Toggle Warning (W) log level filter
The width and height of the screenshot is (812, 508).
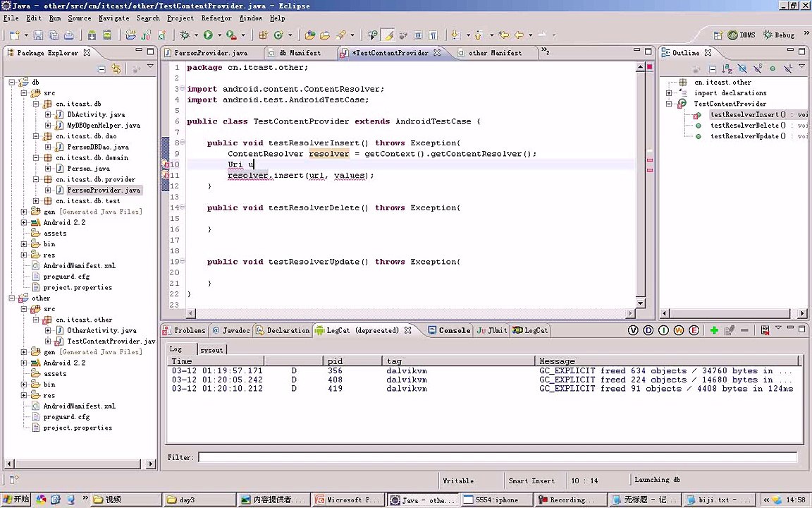tap(678, 330)
